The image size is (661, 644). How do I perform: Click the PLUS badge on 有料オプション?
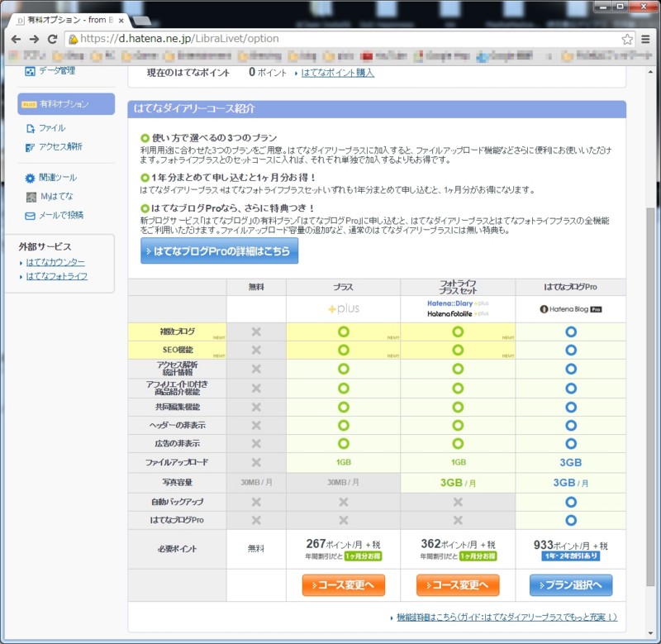click(x=29, y=104)
